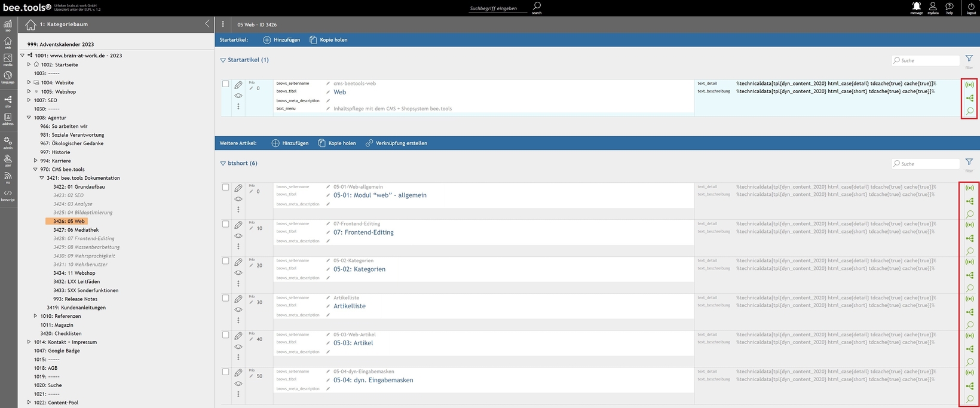The height and width of the screenshot is (408, 980).
Task: Open the seo module in the sidebar
Action: pyautogui.click(x=8, y=25)
